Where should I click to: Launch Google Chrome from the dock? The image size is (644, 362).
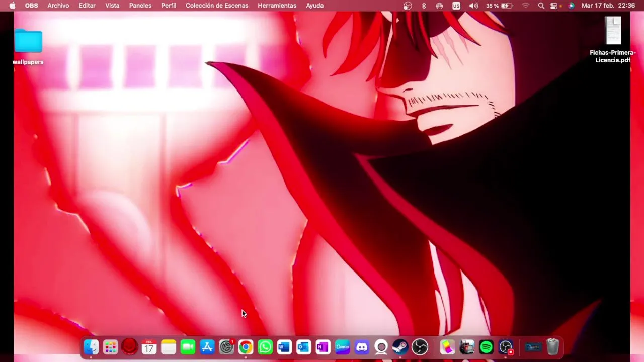pyautogui.click(x=246, y=347)
